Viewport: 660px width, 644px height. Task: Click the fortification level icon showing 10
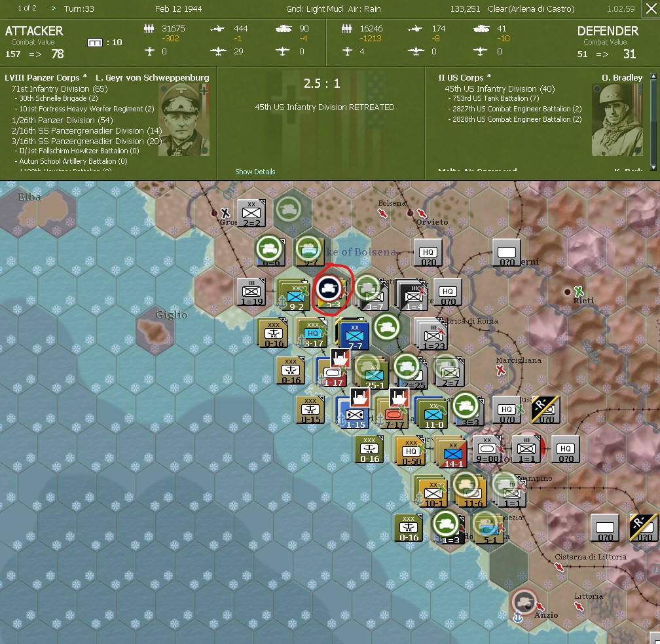pyautogui.click(x=95, y=43)
